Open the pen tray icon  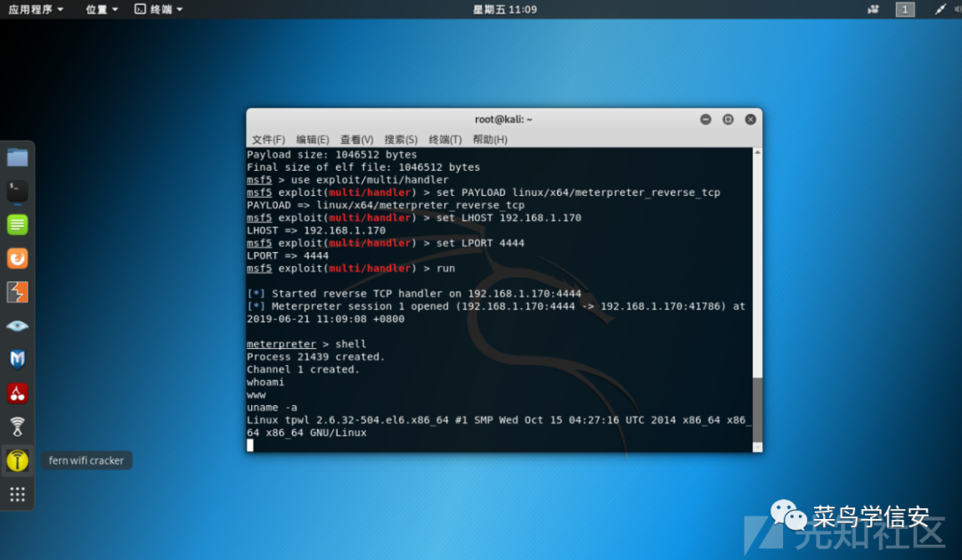click(x=940, y=9)
